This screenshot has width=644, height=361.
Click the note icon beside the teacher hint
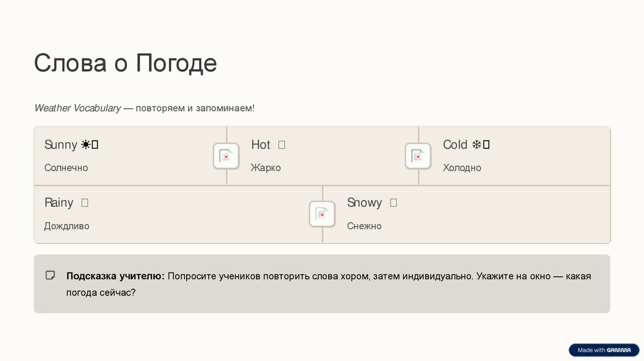click(50, 275)
